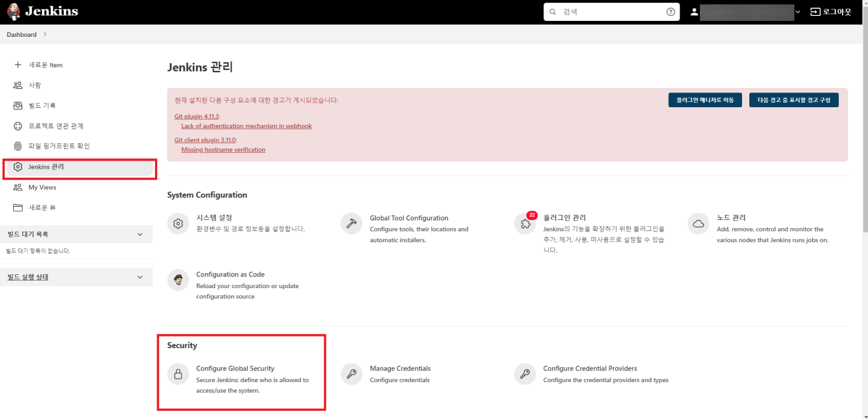
Task: Click 파일 핑거프린트 확인 sidebar text
Action: pyautogui.click(x=59, y=146)
